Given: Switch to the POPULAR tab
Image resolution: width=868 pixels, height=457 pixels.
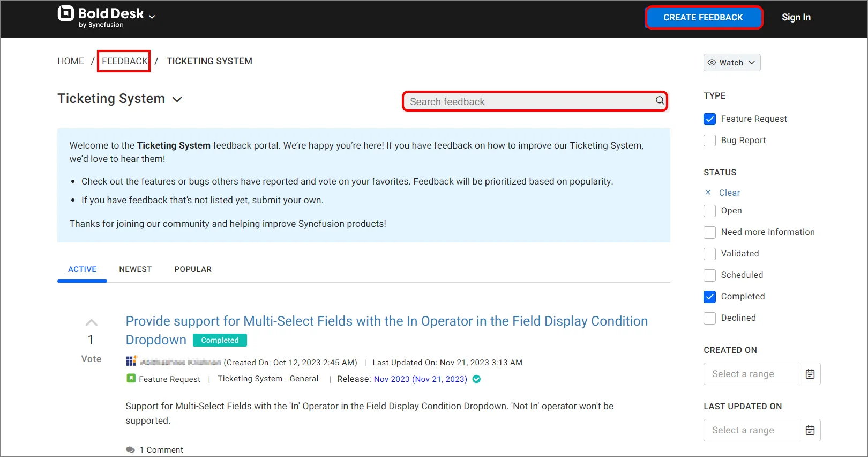Looking at the screenshot, I should 193,269.
